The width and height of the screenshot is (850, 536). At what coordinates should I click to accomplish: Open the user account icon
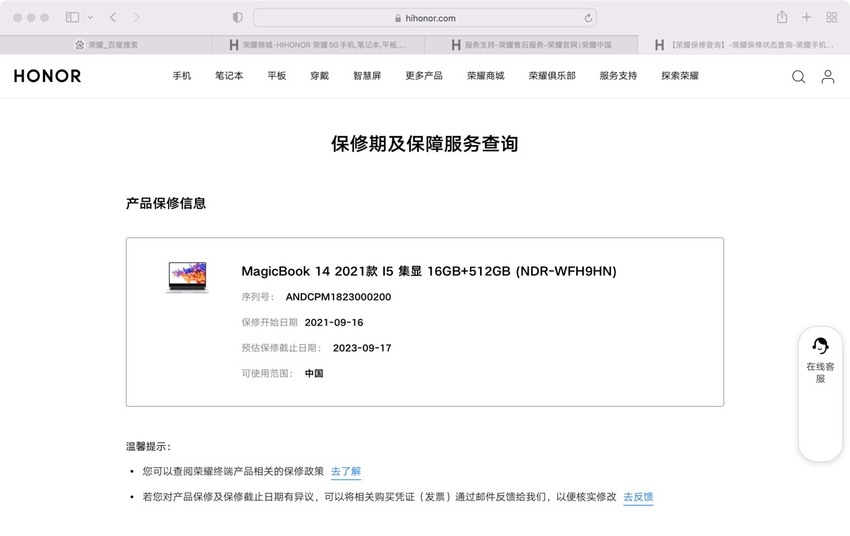tap(828, 76)
